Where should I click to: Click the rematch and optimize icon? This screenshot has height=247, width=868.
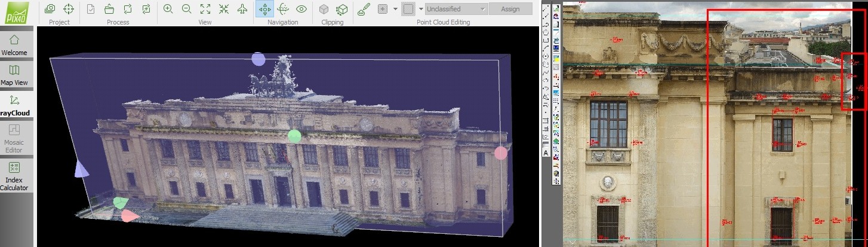[x=146, y=9]
